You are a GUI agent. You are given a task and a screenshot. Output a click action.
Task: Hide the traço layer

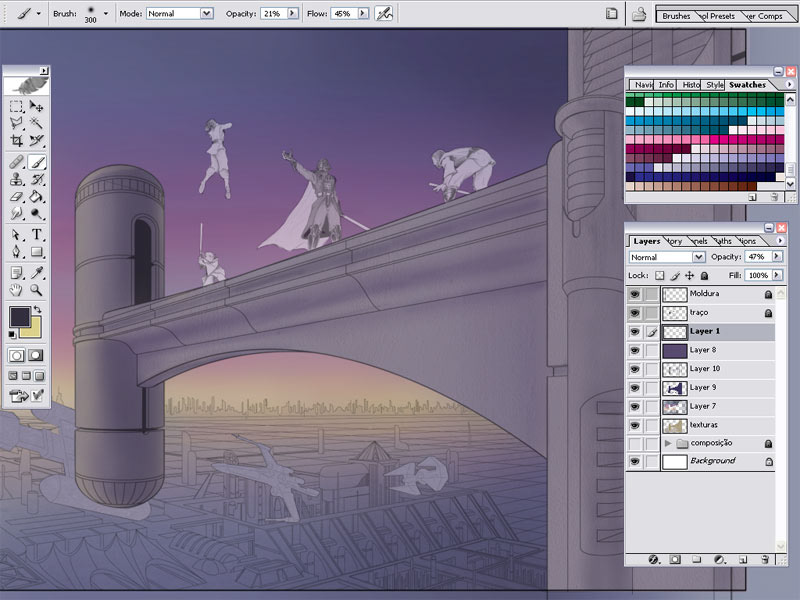click(x=635, y=313)
